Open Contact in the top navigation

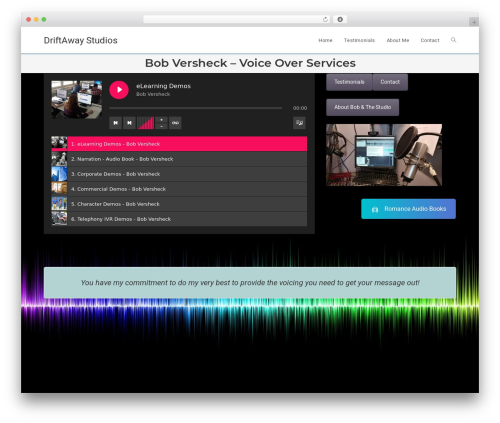coord(430,40)
